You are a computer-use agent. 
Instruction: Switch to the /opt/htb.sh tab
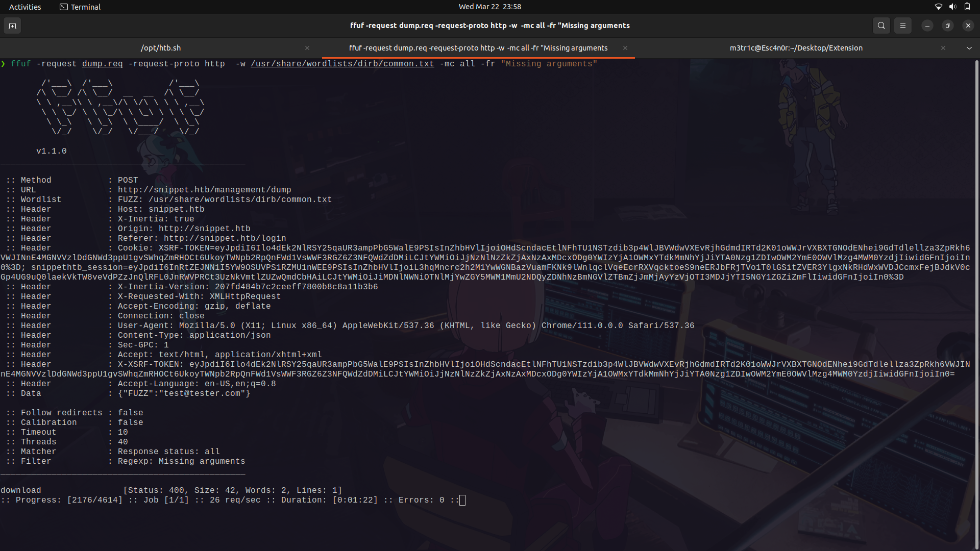point(161,47)
